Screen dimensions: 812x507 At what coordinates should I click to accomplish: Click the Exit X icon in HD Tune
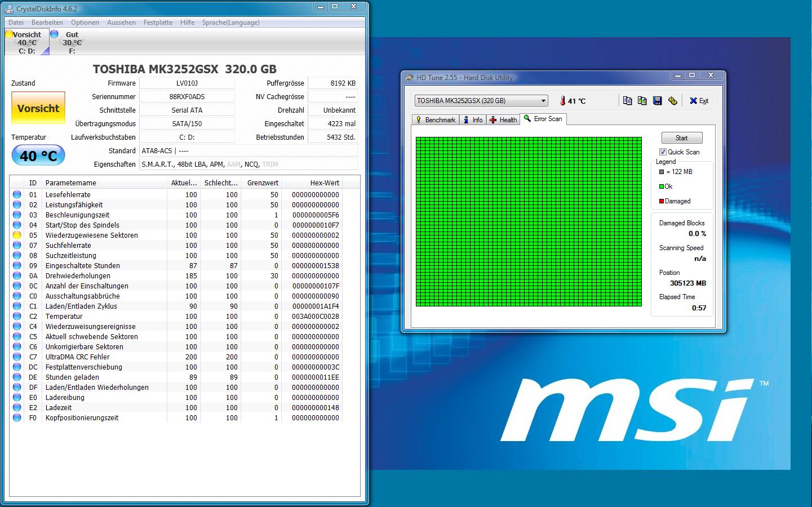pyautogui.click(x=693, y=101)
